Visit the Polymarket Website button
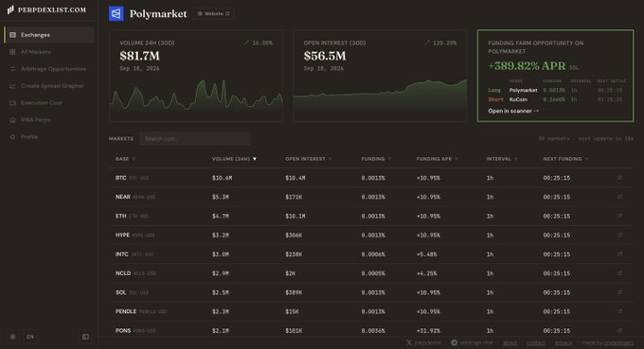Image resolution: width=644 pixels, height=349 pixels. pos(214,13)
